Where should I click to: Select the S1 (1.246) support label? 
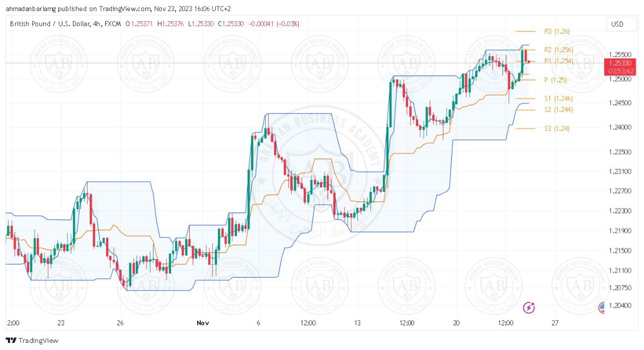558,98
